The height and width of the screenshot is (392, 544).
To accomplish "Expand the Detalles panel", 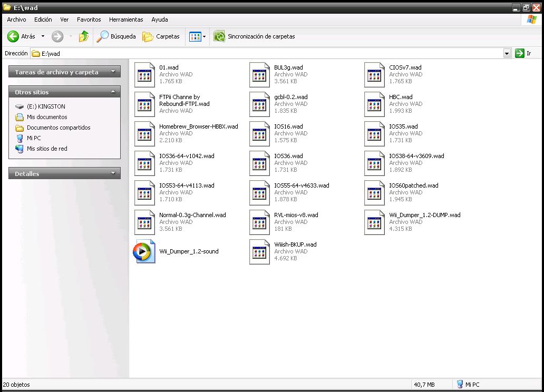I will [112, 173].
